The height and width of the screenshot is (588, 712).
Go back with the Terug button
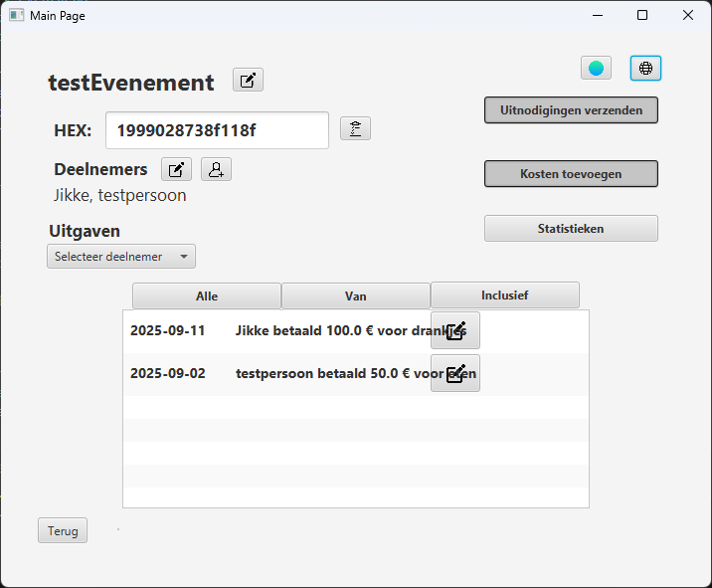point(63,530)
